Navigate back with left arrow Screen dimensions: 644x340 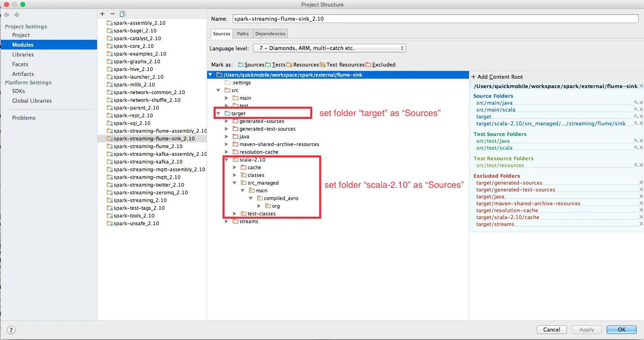6,15
